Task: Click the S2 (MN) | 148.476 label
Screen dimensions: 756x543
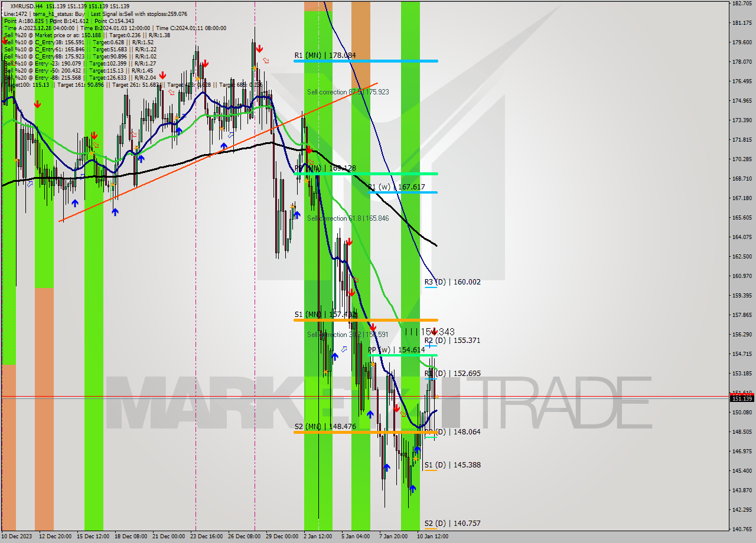Action: point(325,426)
